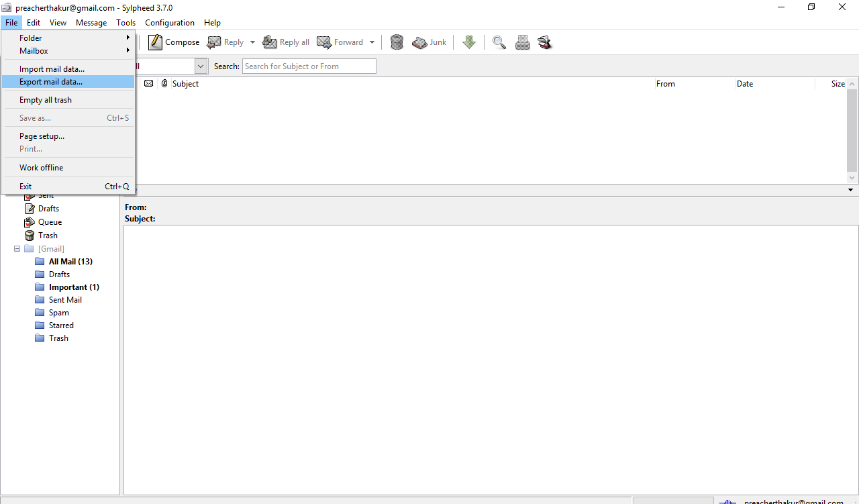
Task: Click the Important blue folder icon
Action: pyautogui.click(x=40, y=287)
